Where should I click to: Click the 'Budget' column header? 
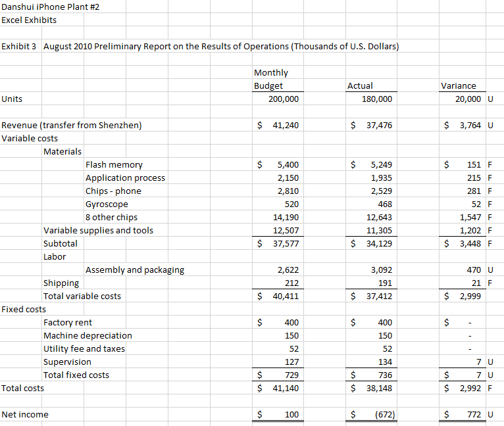(268, 85)
